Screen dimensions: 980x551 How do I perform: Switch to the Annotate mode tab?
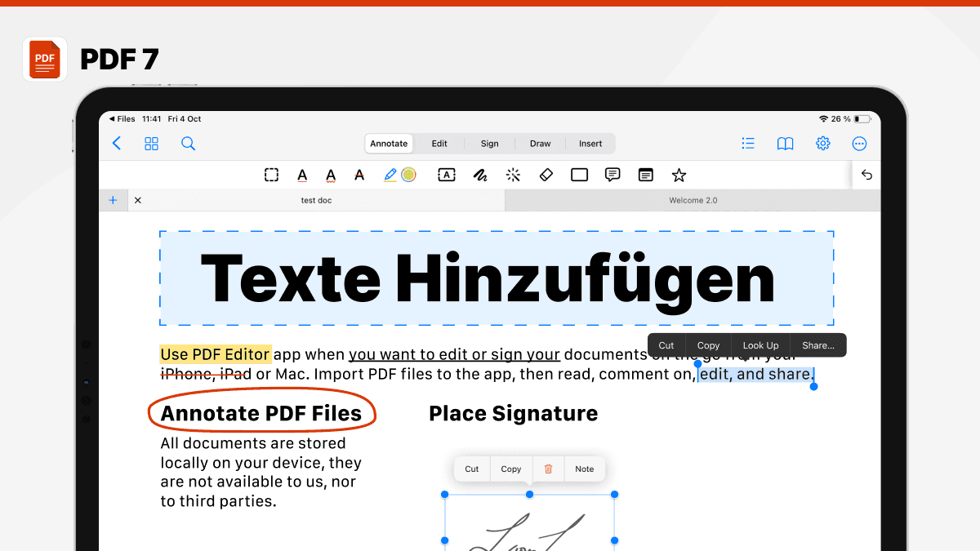pyautogui.click(x=389, y=144)
